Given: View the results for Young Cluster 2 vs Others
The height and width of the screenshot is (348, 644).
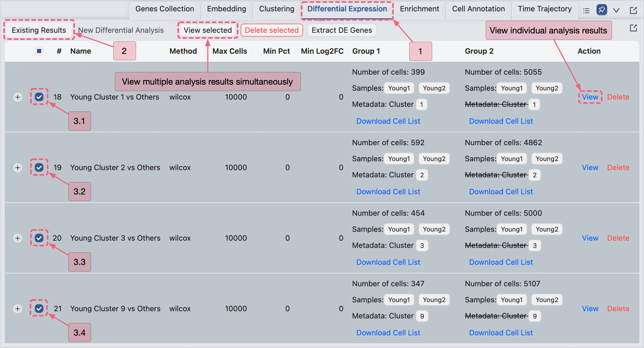Looking at the screenshot, I should pos(590,168).
